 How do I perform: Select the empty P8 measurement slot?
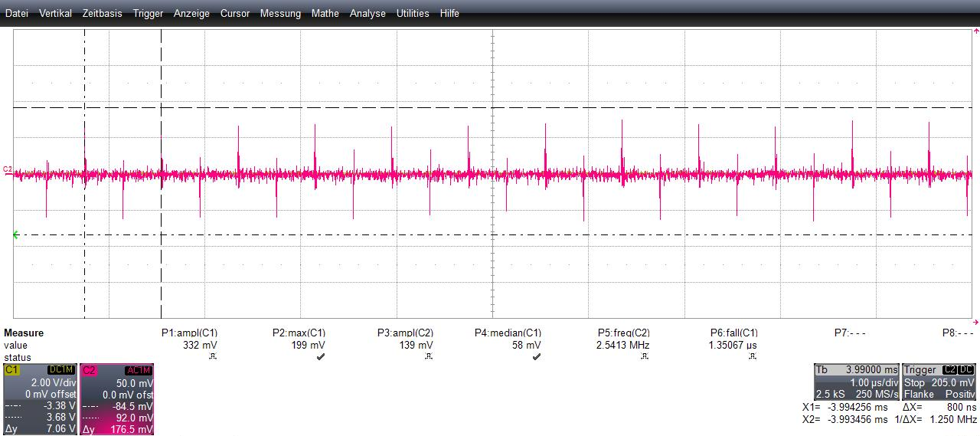(958, 333)
